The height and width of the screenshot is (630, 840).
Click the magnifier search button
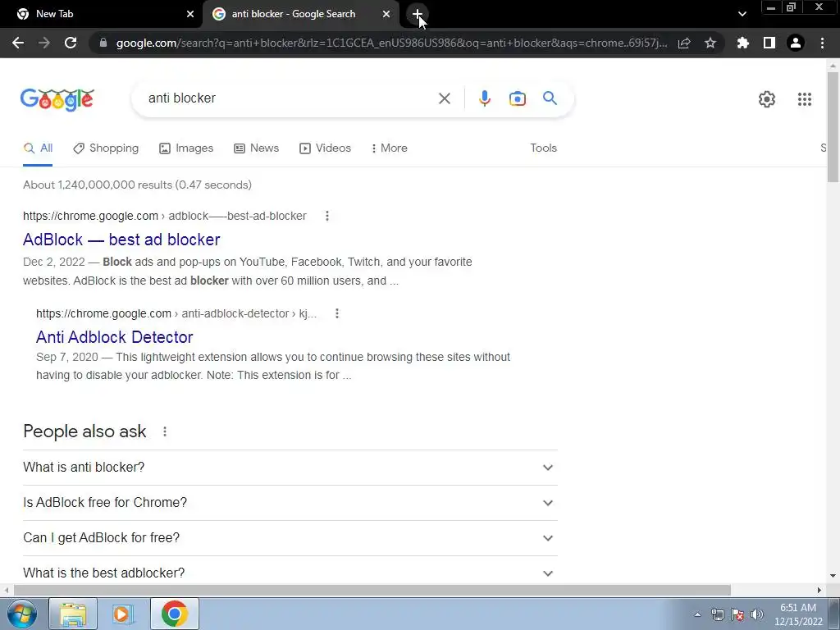550,98
